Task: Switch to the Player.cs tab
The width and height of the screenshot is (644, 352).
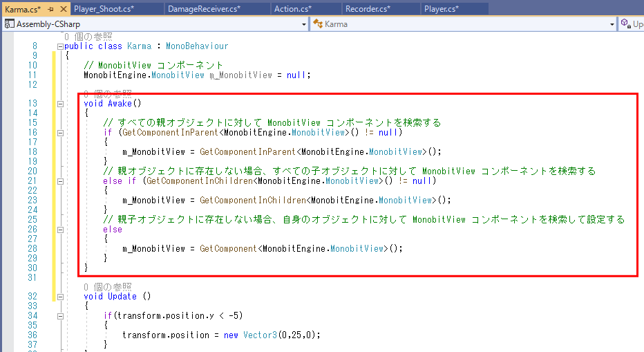Action: [x=442, y=8]
